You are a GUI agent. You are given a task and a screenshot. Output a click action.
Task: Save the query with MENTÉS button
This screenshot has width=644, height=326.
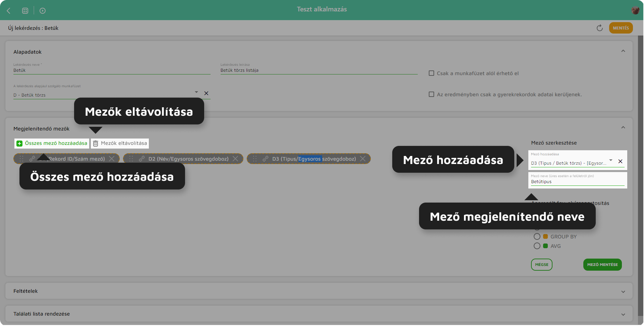coord(621,28)
